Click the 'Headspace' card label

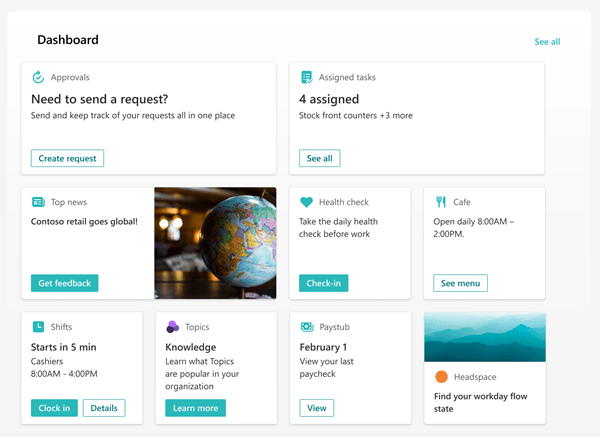475,377
